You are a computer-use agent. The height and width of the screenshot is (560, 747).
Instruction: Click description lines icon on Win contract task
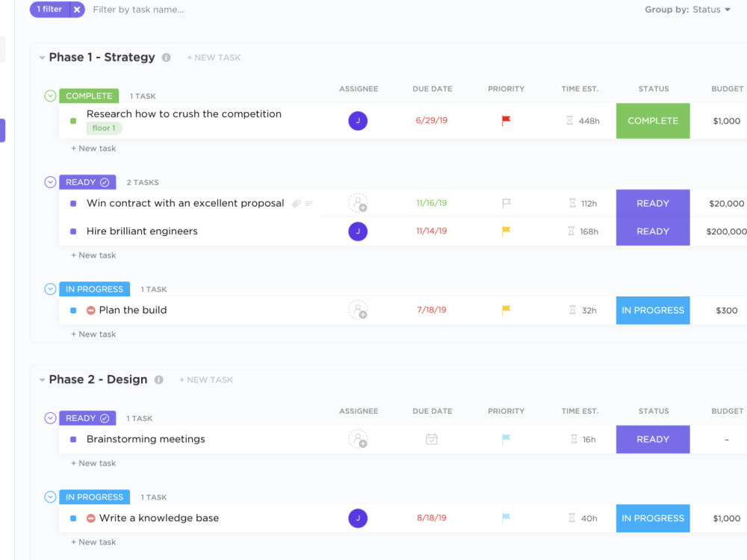309,204
